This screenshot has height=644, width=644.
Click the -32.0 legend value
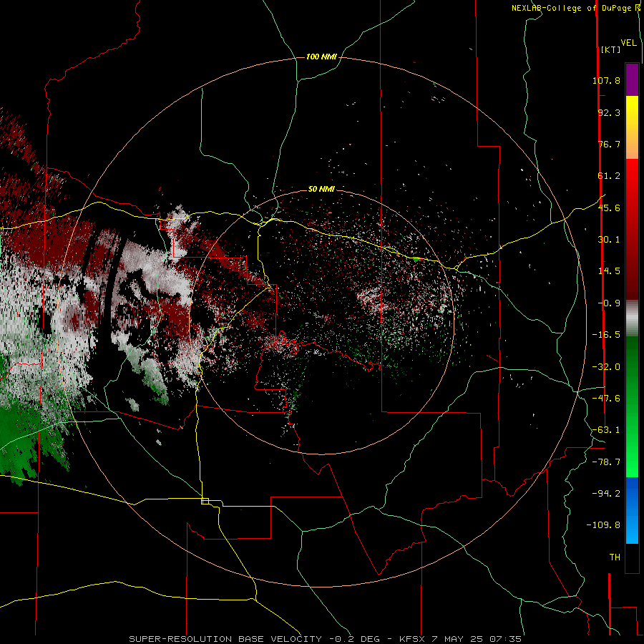click(606, 367)
